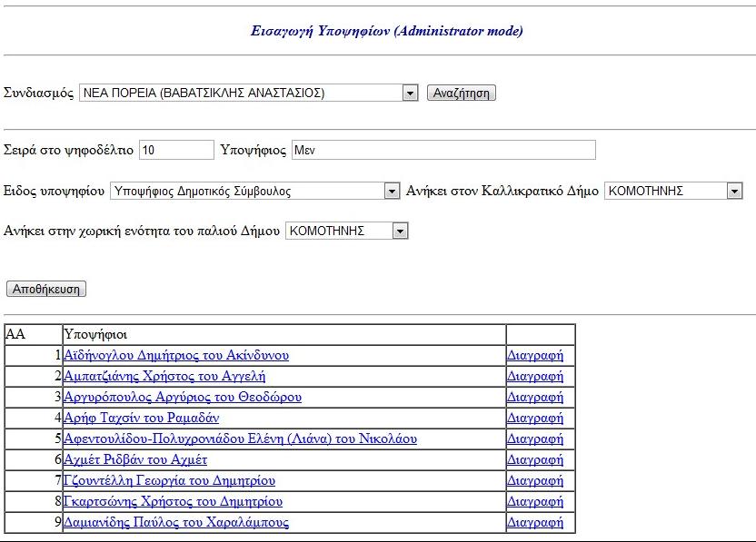Screen dimensions: 756x542
Task: Click Διαγραφή for candidate row 1
Action: [535, 356]
